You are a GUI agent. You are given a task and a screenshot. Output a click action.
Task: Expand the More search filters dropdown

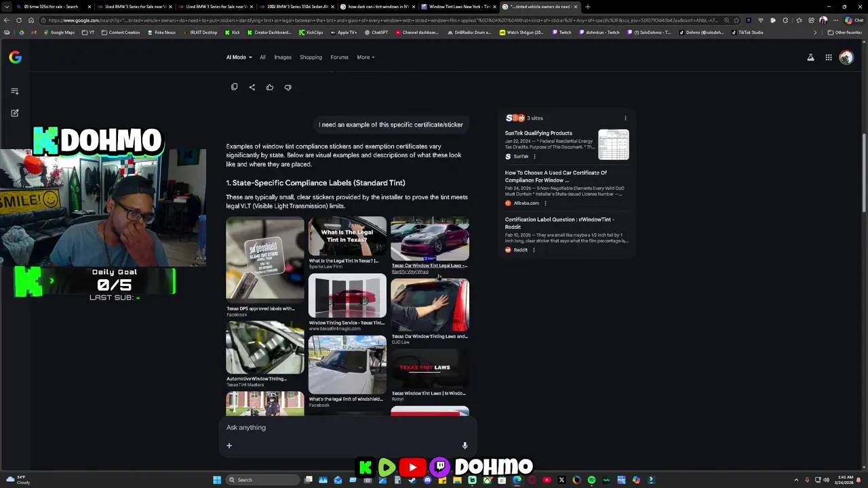click(366, 58)
